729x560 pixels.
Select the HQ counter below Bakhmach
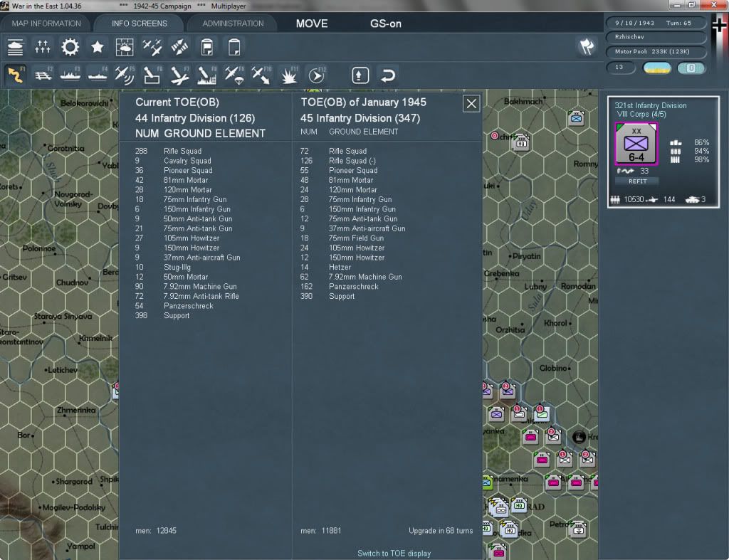pos(521,142)
